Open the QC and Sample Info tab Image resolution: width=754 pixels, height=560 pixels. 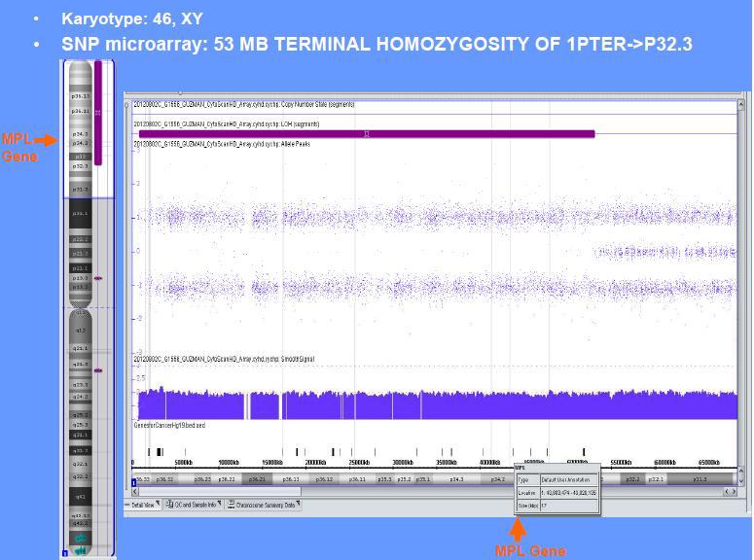tap(194, 505)
